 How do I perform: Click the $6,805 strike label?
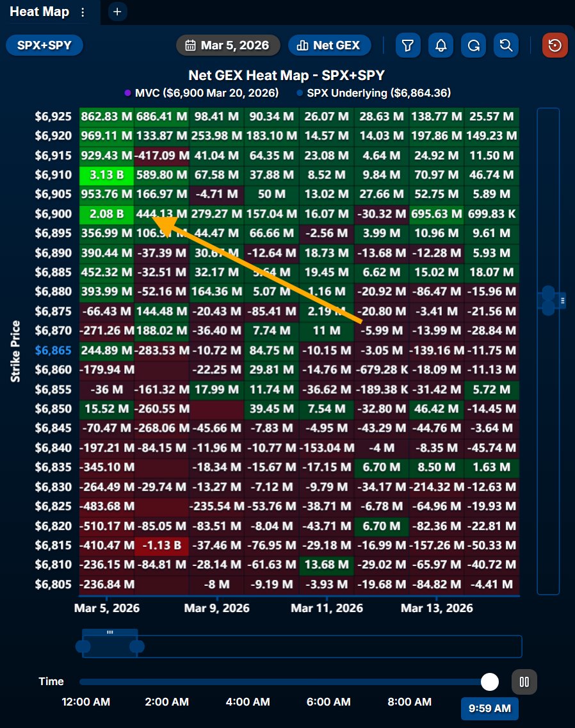(x=53, y=584)
